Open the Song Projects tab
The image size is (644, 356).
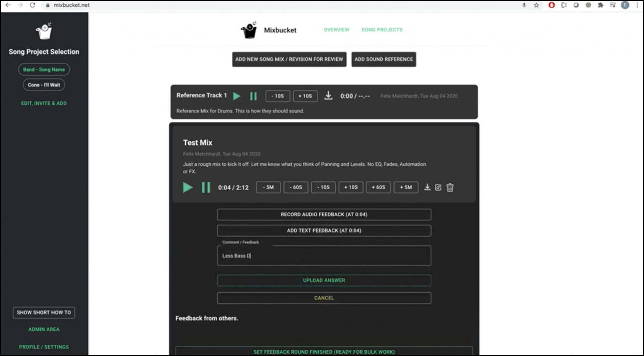(382, 30)
